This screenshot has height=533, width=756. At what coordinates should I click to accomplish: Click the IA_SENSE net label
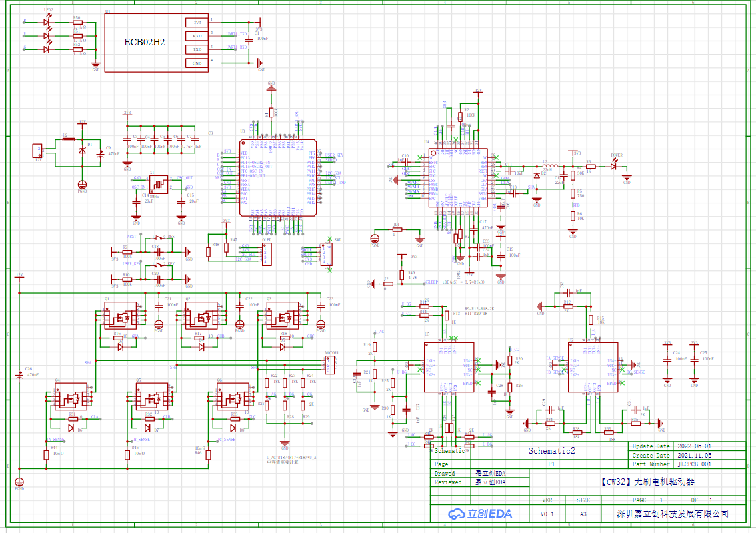tap(55, 440)
